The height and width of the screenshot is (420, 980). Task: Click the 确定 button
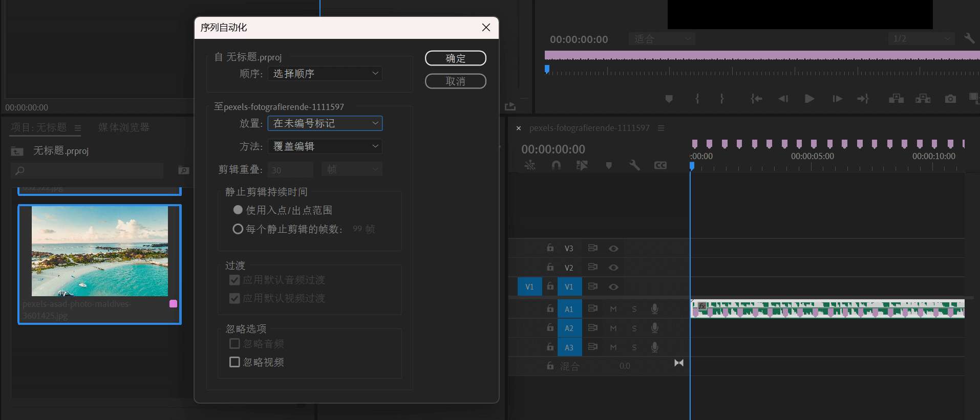point(455,58)
